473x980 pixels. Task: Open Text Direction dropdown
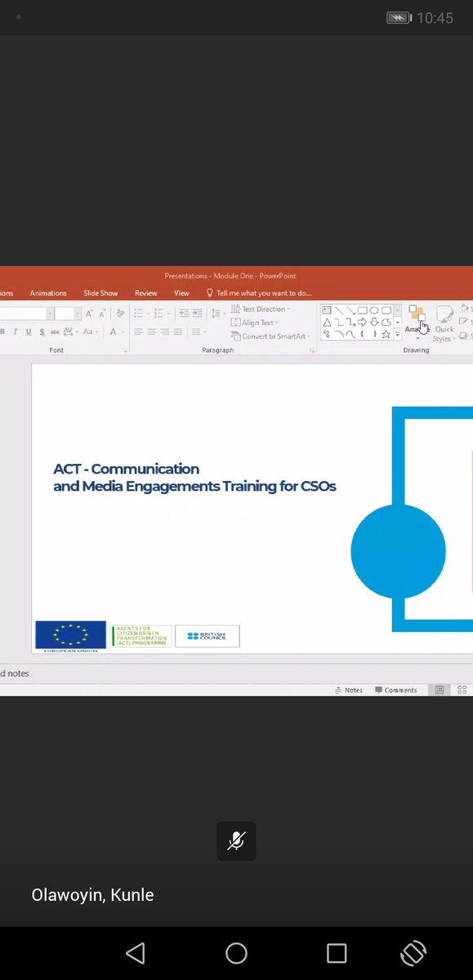pyautogui.click(x=260, y=309)
